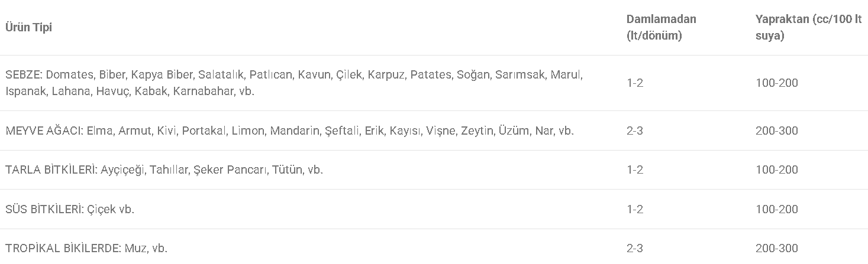
Task: Click the Ürün Tipi column header
Action: (29, 27)
